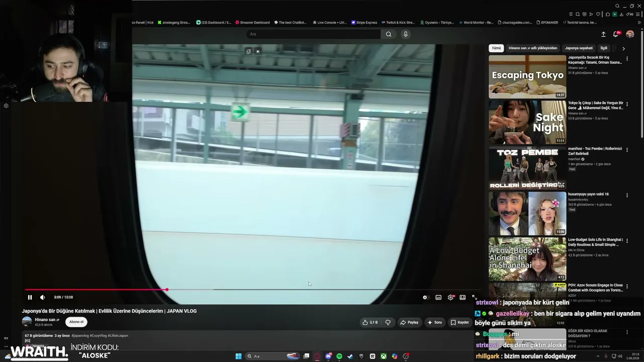Select the Hinano san adlı yükleyiciden chip
This screenshot has width=644, height=362.
coord(533,48)
